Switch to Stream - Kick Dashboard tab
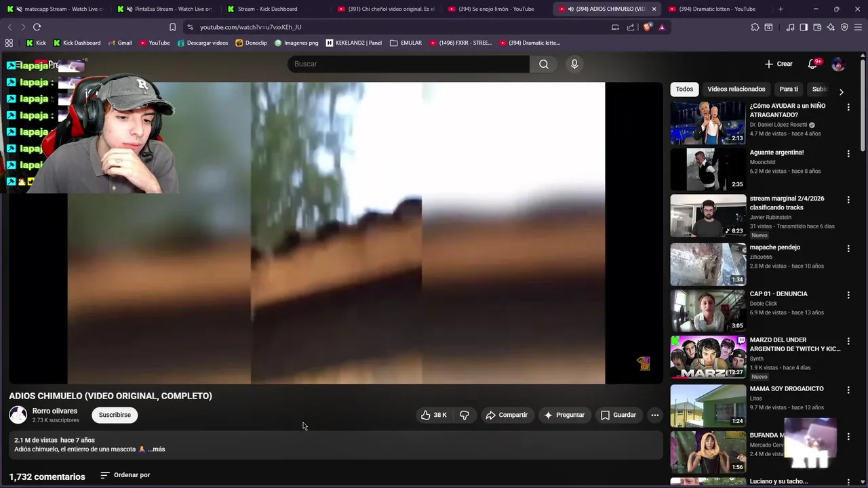The height and width of the screenshot is (488, 868). coord(275,9)
